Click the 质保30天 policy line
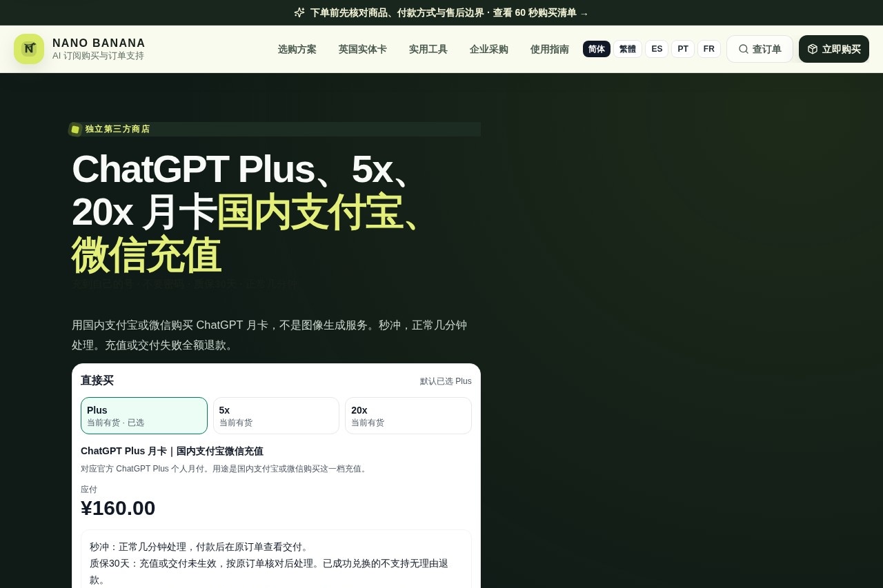Viewport: 883px width, 588px height. coord(269,571)
